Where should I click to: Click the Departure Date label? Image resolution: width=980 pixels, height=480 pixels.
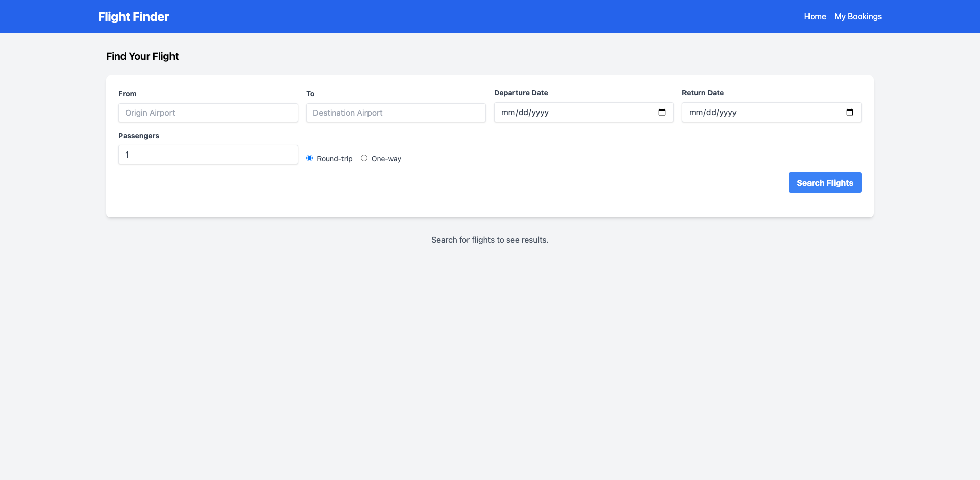tap(521, 93)
